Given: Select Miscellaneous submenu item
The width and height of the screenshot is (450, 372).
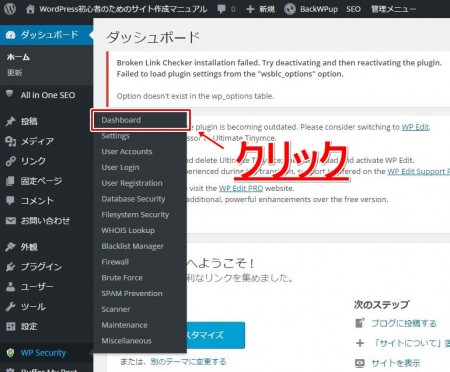Looking at the screenshot, I should pos(127,341).
